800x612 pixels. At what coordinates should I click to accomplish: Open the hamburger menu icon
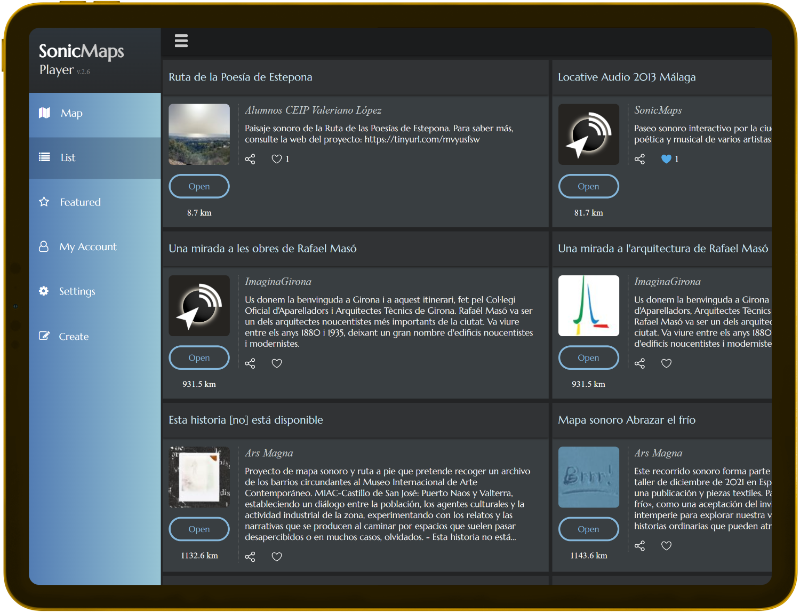coord(181,40)
